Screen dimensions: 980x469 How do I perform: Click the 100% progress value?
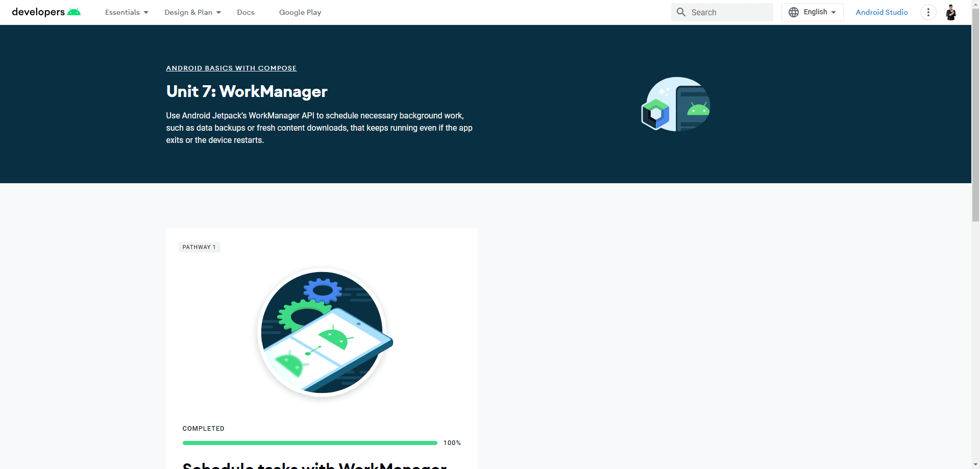pos(452,443)
